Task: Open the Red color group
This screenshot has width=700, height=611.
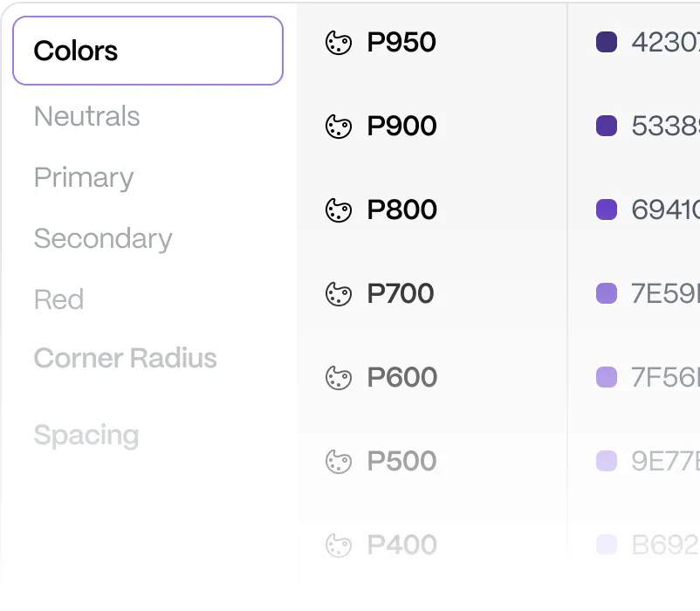Action: click(x=58, y=299)
